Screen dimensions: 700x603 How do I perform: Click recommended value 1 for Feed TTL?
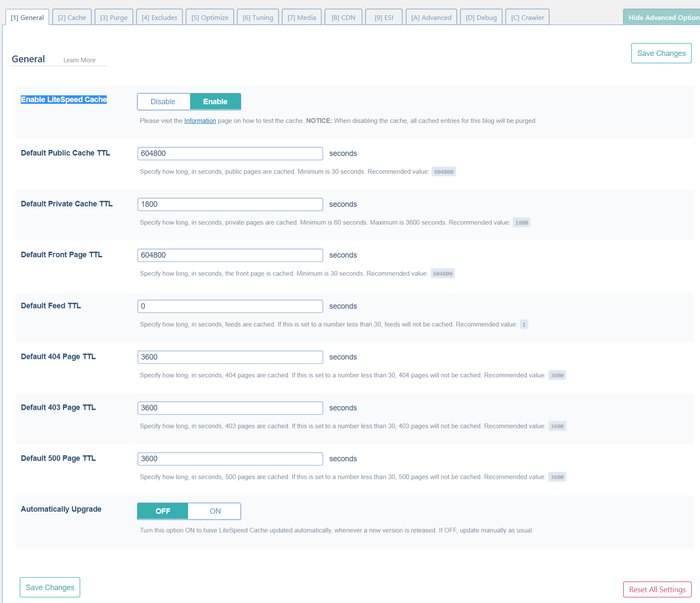coord(524,325)
